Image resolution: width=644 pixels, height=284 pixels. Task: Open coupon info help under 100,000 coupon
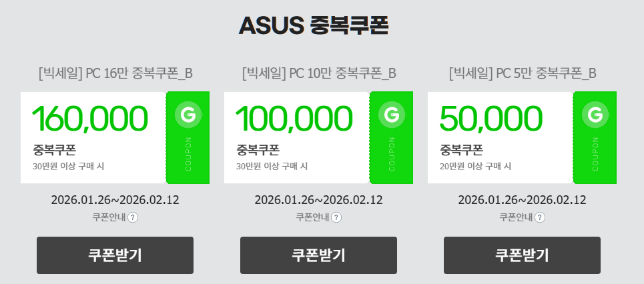coord(336,217)
